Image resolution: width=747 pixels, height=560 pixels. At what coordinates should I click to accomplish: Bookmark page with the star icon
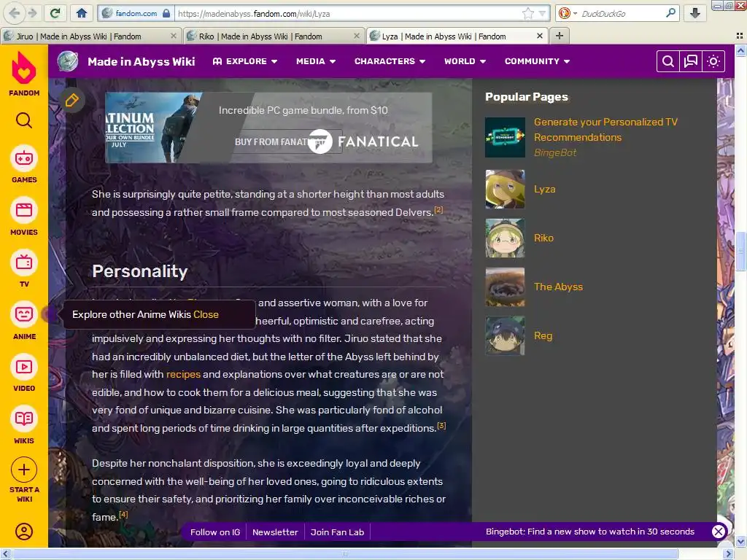[528, 13]
